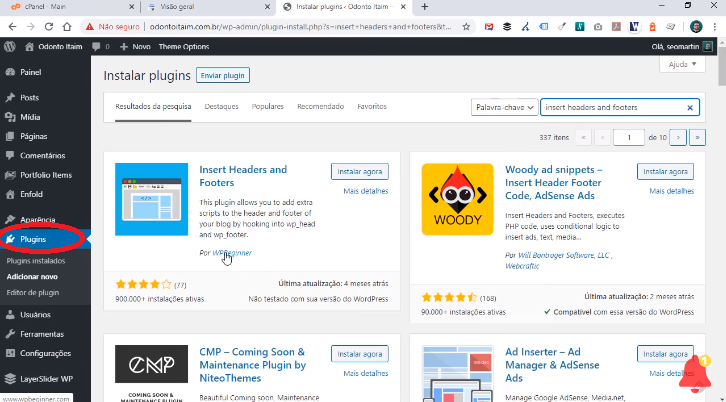Screen dimensions: 726x402
Task: Install Woody ad snippets plugin
Action: [665, 172]
